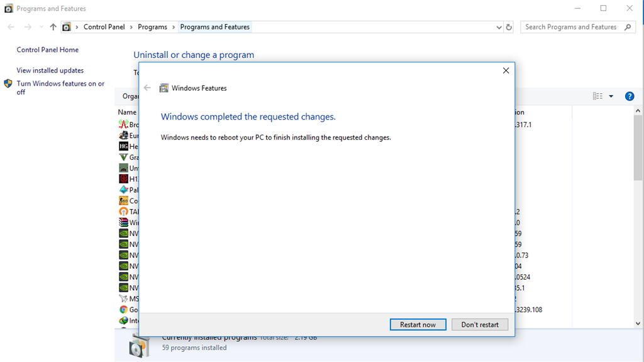Image resolution: width=644 pixels, height=362 pixels.
Task: Open recent locations dropdown arrow
Action: point(41,27)
